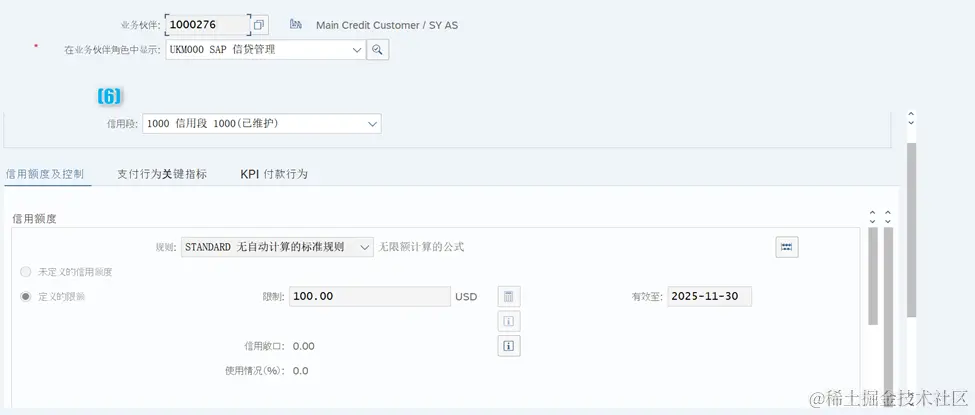Click the info icon in credit exposure row
The image size is (975, 415).
(509, 345)
